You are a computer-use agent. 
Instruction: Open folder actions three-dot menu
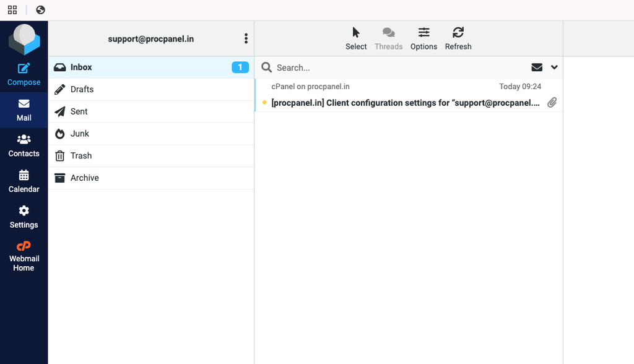(246, 38)
